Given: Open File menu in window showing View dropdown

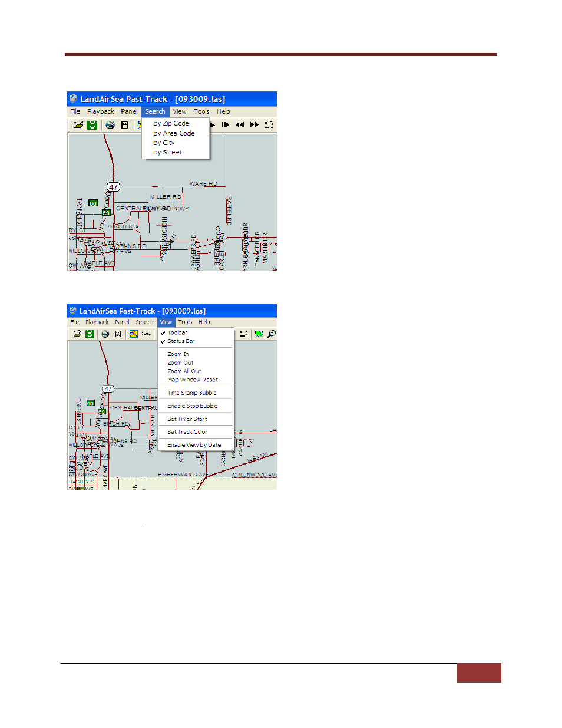Looking at the screenshot, I should [75, 322].
